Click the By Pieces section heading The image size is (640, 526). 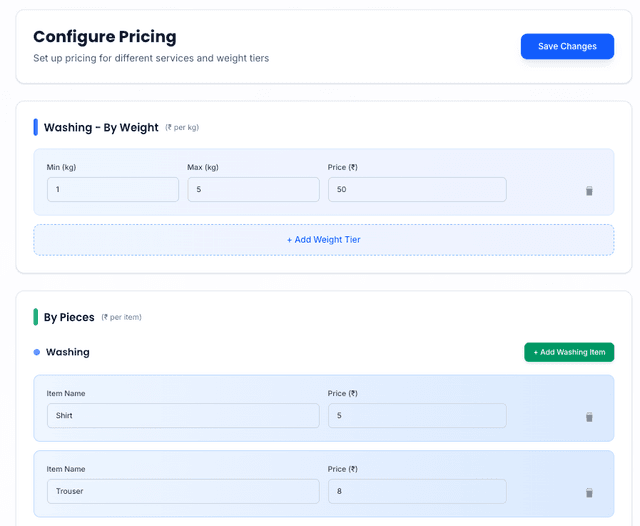point(69,317)
